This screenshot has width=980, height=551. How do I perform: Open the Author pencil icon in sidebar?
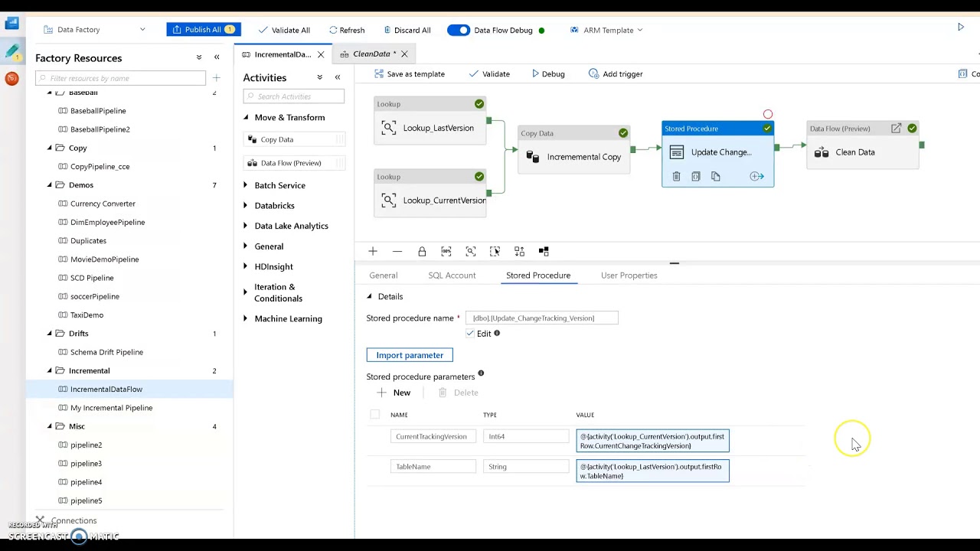click(12, 51)
